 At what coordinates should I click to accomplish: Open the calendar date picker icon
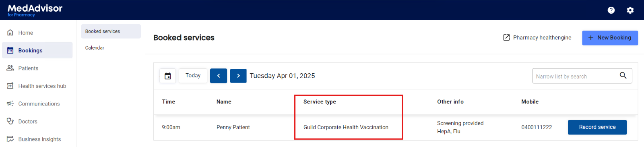tap(168, 76)
